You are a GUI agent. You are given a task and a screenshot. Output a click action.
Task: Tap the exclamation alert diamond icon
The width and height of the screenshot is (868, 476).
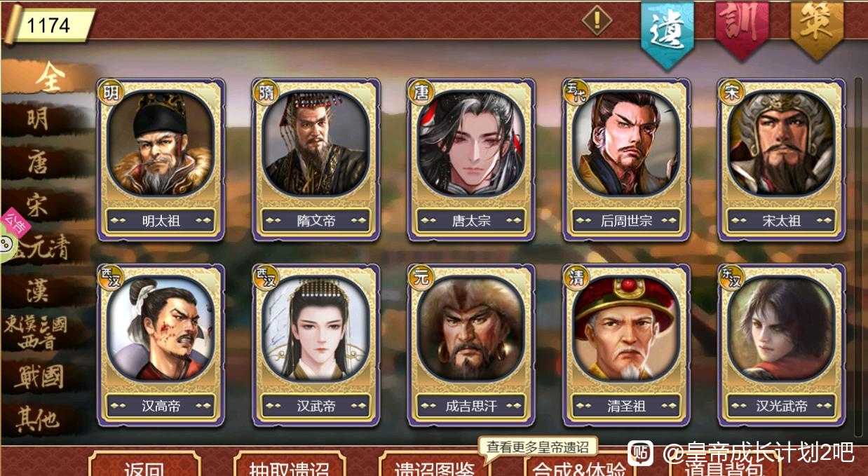tap(597, 20)
